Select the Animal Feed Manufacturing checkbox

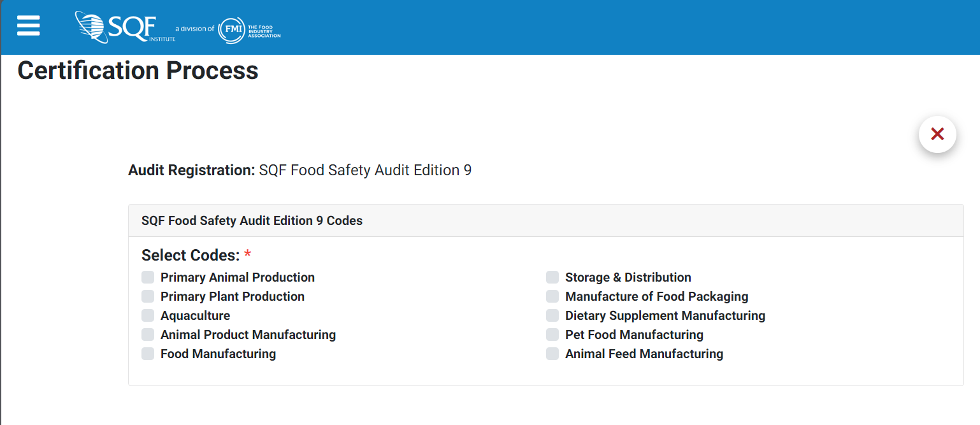pyautogui.click(x=552, y=354)
